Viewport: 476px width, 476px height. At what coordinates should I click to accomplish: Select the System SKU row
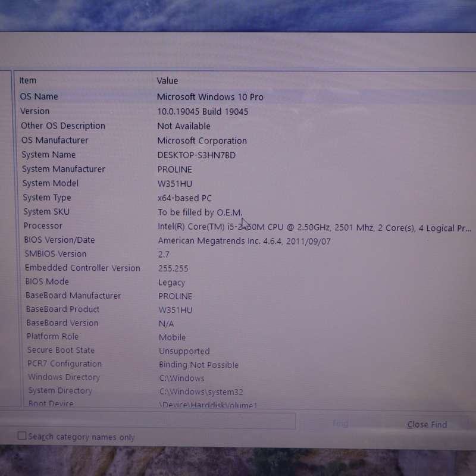tap(46, 212)
